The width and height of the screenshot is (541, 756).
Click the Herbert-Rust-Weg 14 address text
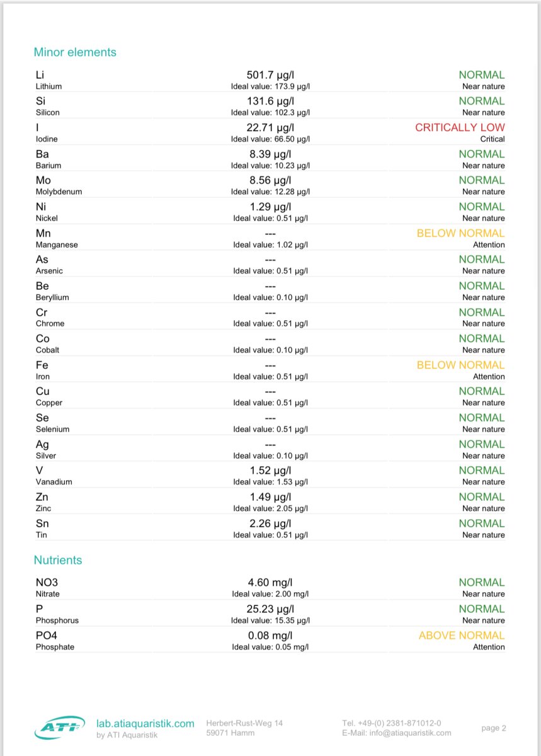click(x=244, y=723)
